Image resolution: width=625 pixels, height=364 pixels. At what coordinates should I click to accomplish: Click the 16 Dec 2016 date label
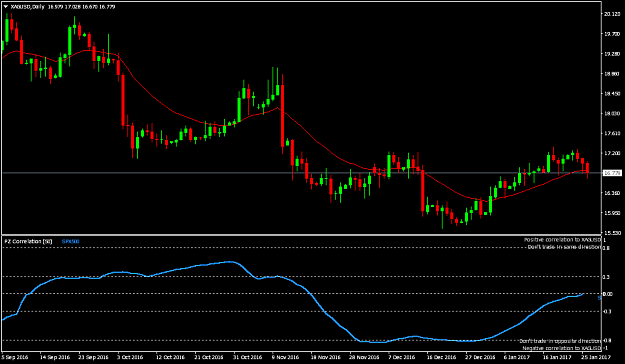[441, 357]
